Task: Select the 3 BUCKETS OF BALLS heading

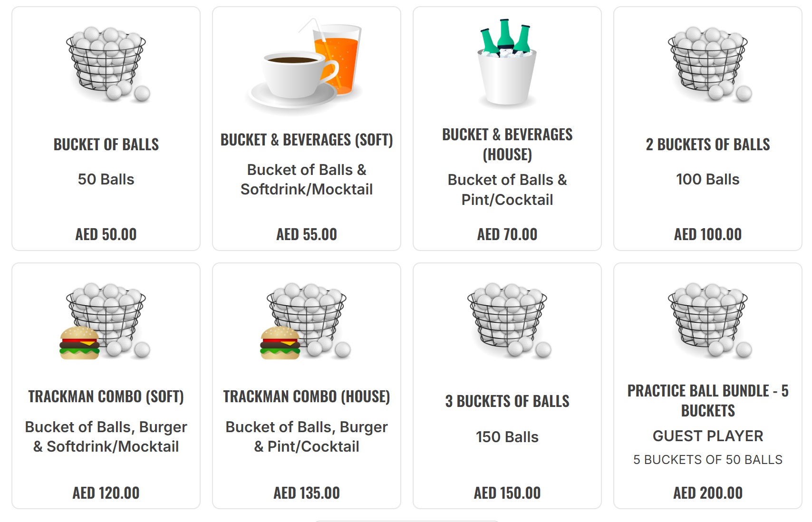Action: (x=507, y=401)
